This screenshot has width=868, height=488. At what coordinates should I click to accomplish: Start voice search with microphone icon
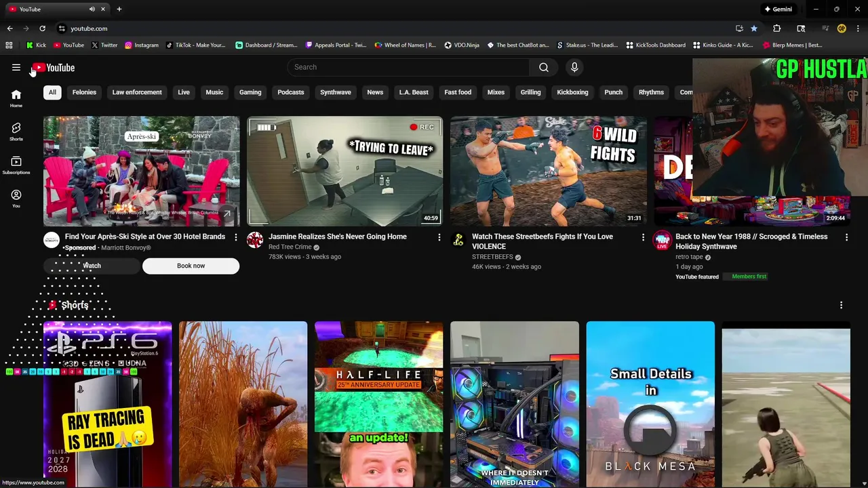(x=574, y=67)
